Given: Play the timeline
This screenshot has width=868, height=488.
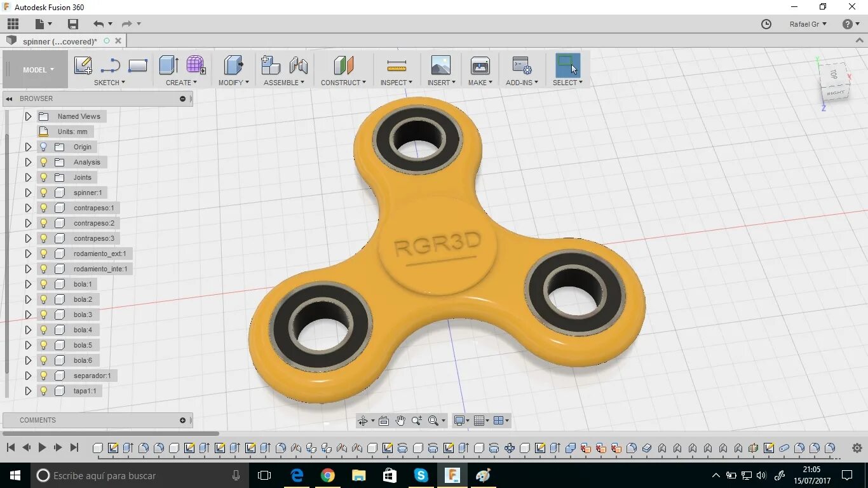Looking at the screenshot, I should 42,447.
